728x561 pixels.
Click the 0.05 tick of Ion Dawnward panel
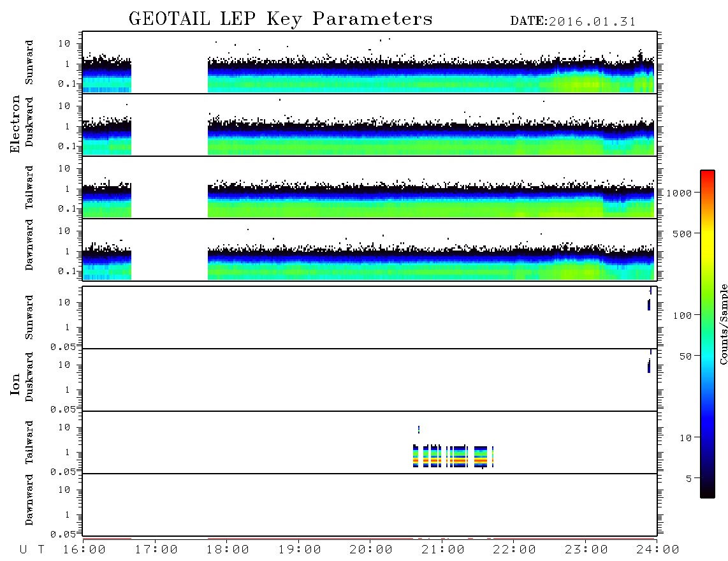click(x=62, y=534)
